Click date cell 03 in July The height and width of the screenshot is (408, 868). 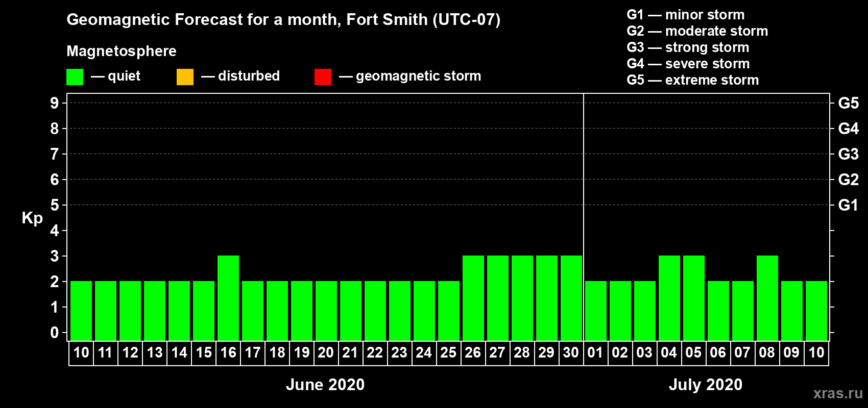(x=645, y=353)
